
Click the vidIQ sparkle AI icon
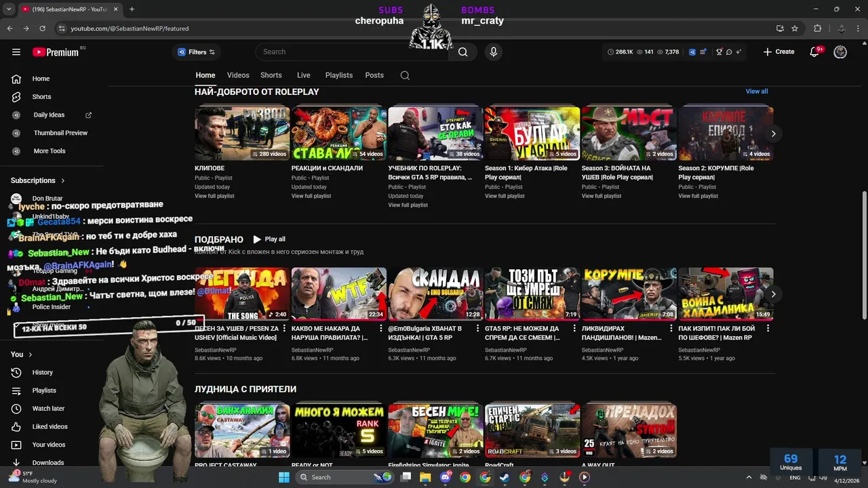[738, 52]
